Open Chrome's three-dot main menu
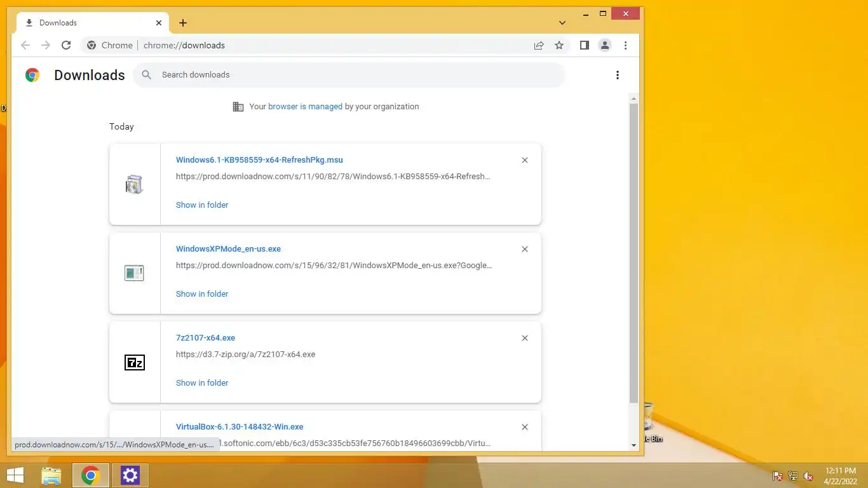This screenshot has height=488, width=868. click(625, 45)
